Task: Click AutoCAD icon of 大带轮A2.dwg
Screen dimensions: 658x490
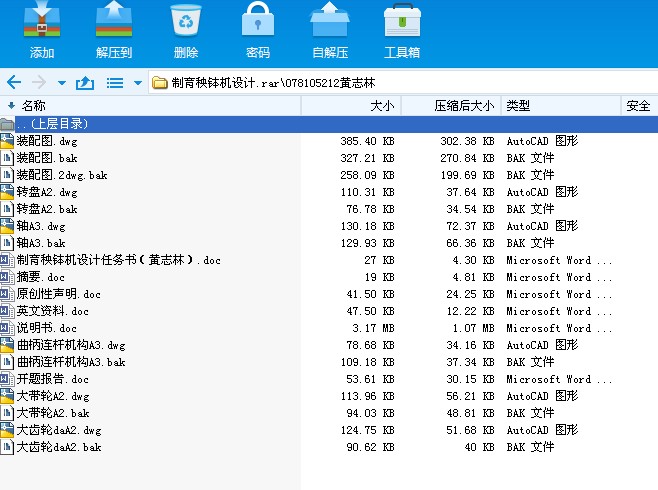Action: pyautogui.click(x=7, y=396)
